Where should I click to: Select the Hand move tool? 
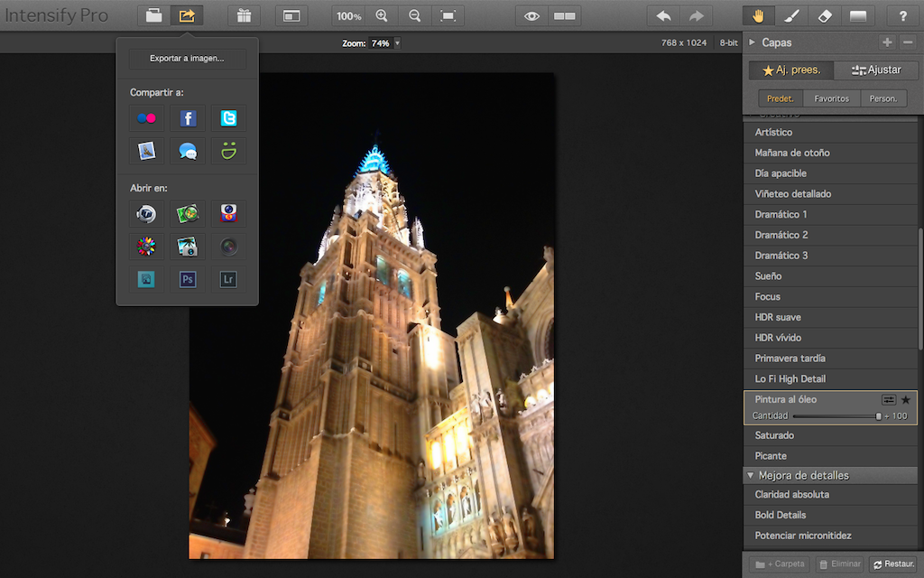[758, 16]
